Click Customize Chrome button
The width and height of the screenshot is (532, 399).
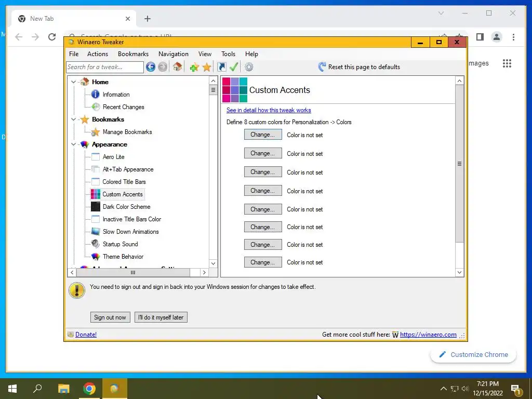(x=473, y=354)
